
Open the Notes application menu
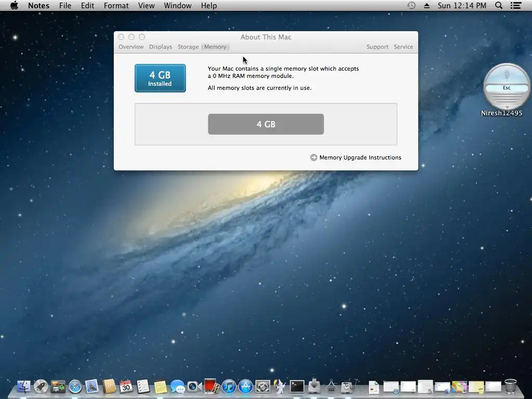[38, 5]
